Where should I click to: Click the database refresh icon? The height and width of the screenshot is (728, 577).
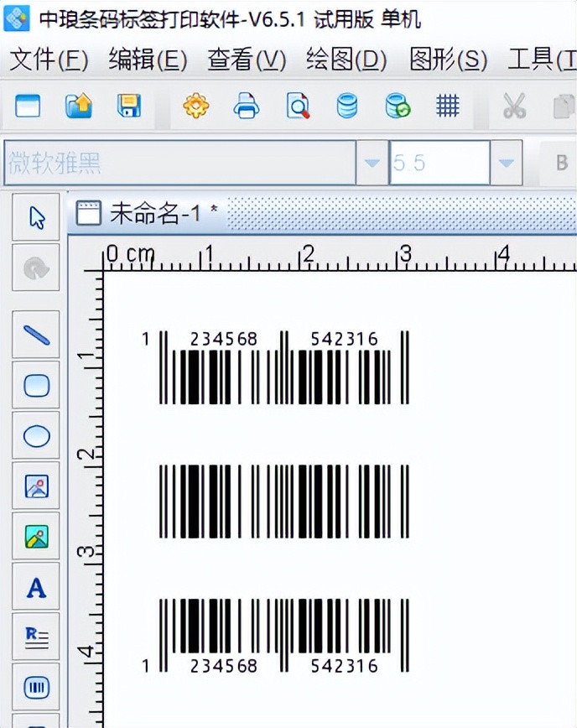click(398, 106)
